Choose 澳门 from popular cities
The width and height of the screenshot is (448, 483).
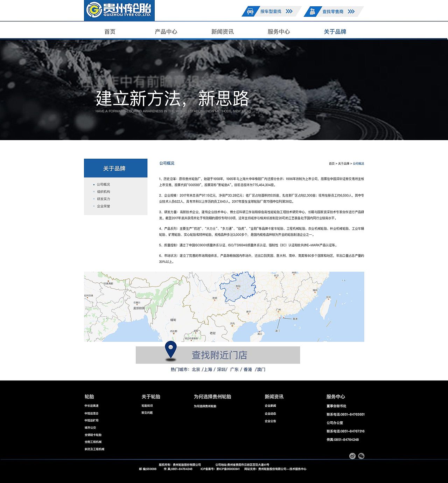pos(261,370)
